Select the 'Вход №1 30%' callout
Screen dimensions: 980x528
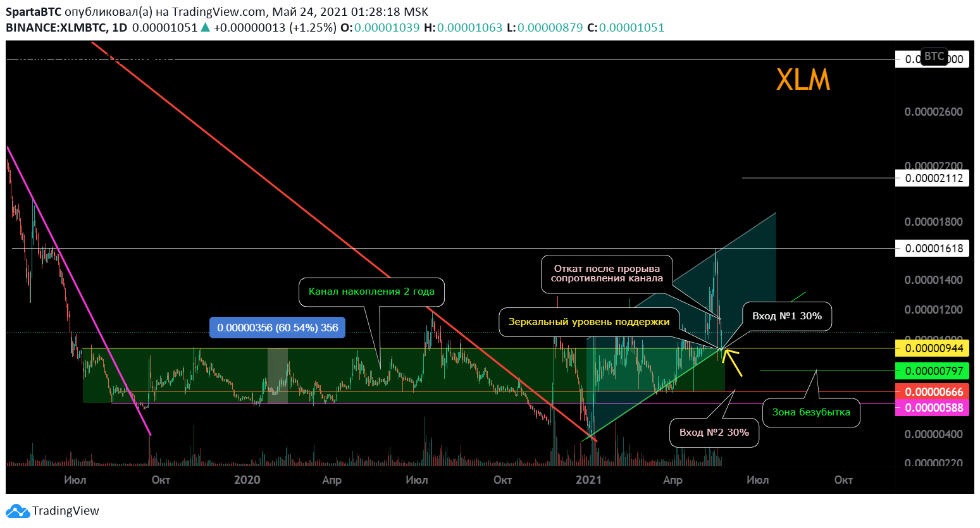pos(787,316)
